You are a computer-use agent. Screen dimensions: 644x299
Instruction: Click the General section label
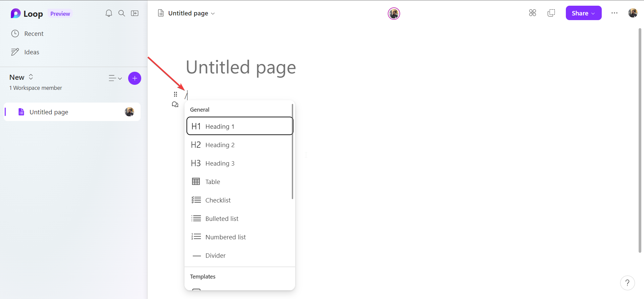tap(200, 110)
